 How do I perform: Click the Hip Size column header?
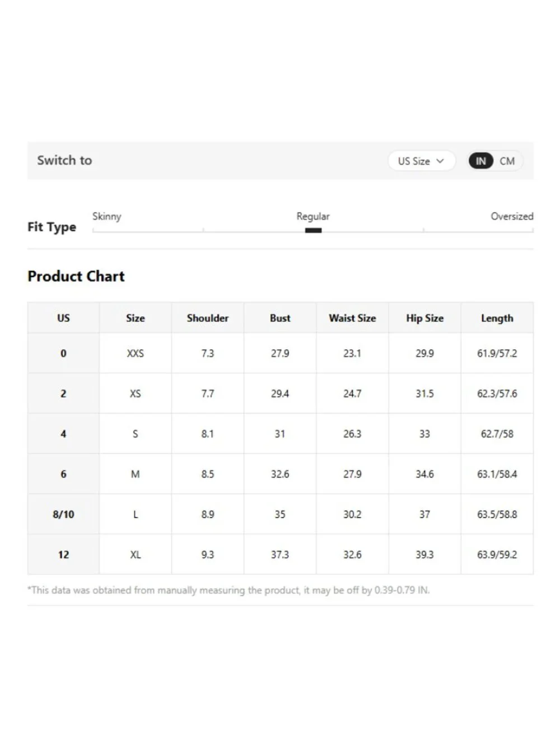point(424,318)
